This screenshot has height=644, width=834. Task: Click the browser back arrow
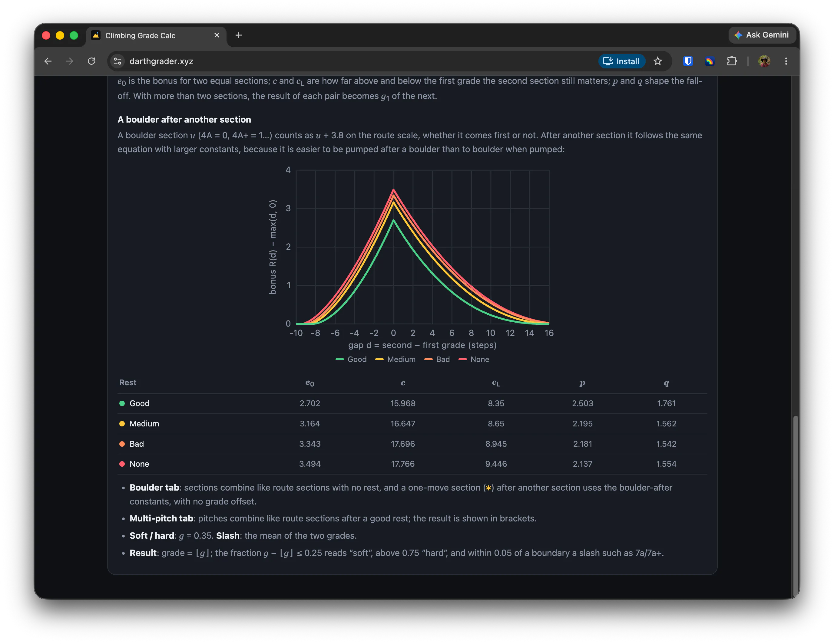click(48, 61)
